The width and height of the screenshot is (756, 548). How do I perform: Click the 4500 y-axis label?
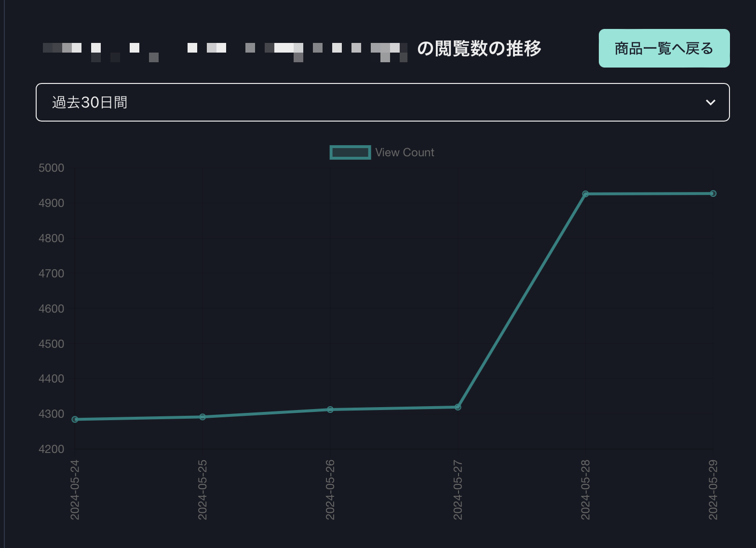(51, 344)
